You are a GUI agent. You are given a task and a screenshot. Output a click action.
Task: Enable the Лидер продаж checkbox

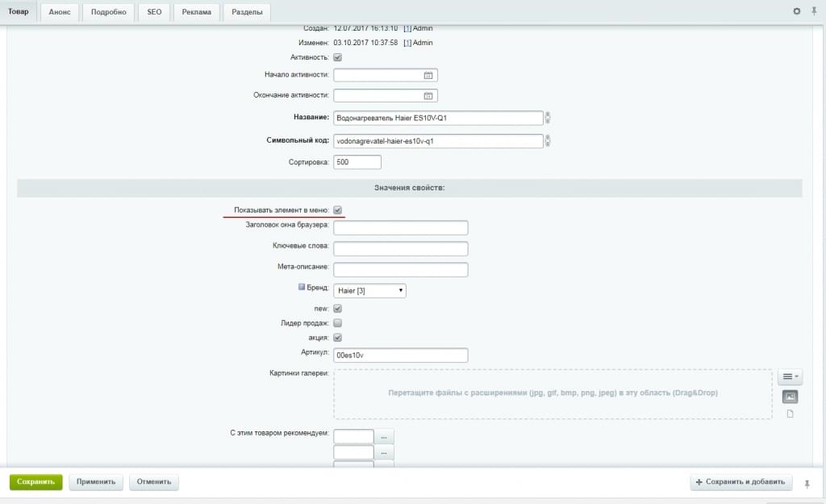tap(338, 323)
